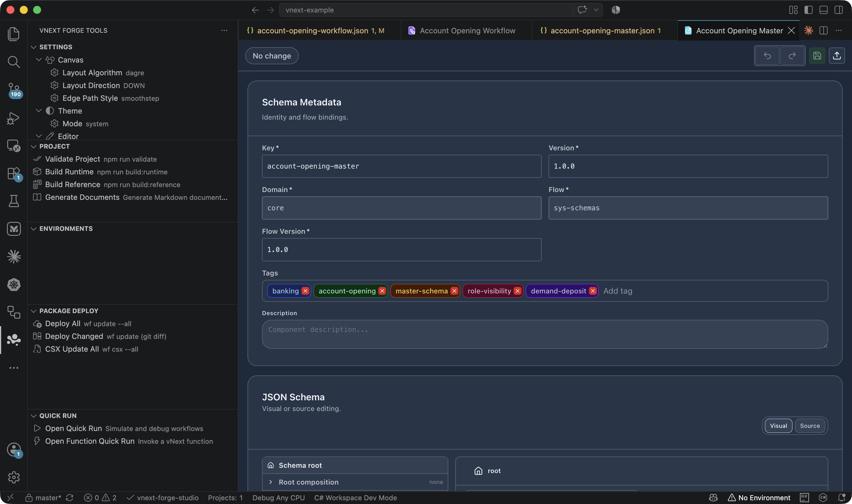852x504 pixels.
Task: Run Deploy All wf update
Action: pos(132,324)
